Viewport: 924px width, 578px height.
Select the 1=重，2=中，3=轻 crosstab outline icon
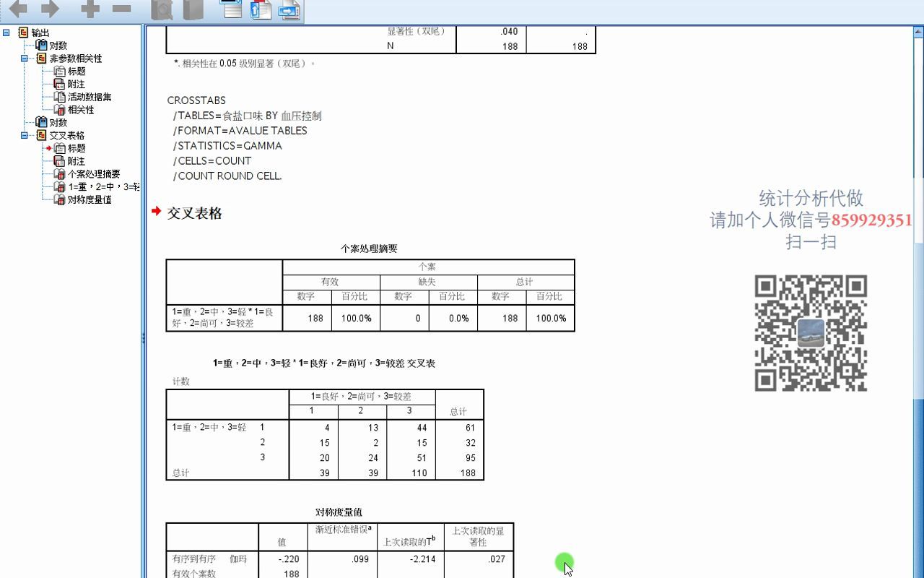[60, 187]
